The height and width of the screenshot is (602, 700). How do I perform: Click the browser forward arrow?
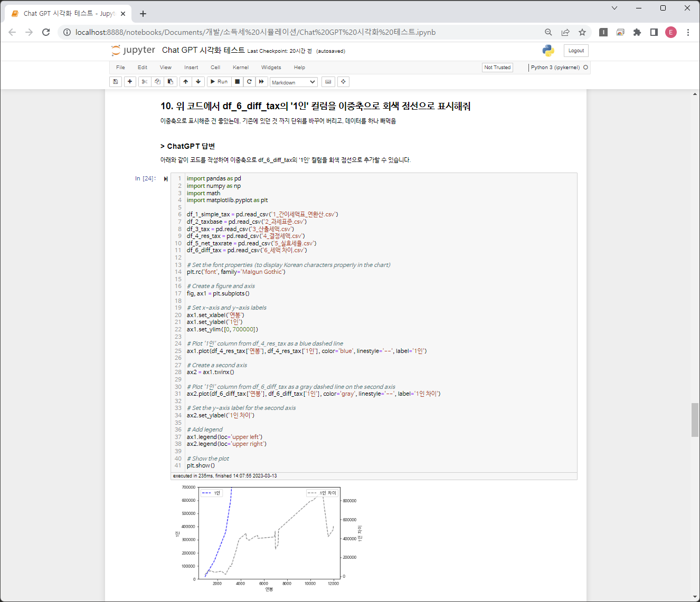coord(29,32)
